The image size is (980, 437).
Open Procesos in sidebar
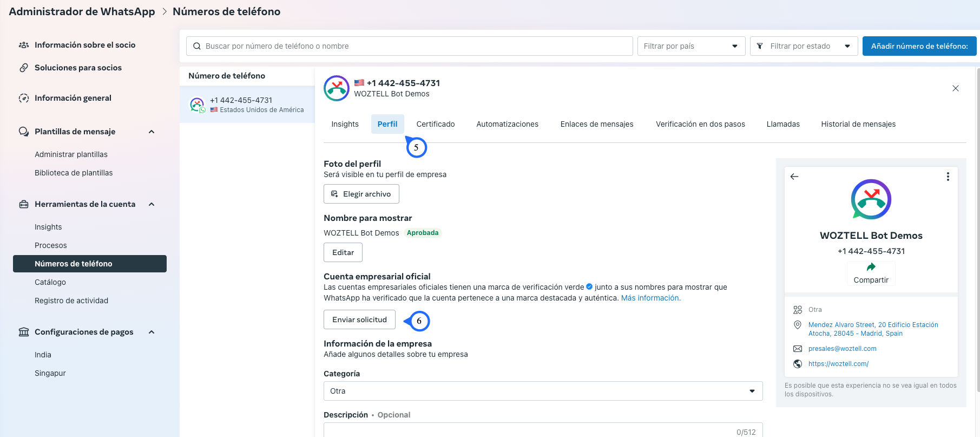click(51, 245)
